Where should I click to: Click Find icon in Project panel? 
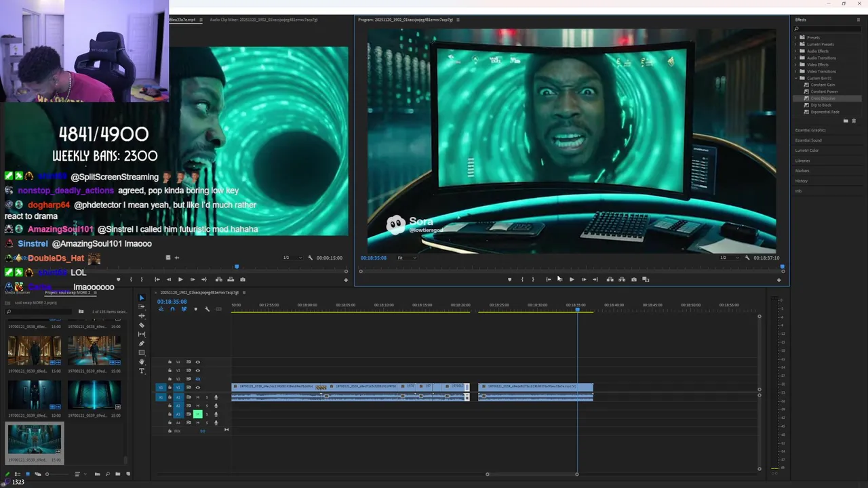(x=107, y=474)
